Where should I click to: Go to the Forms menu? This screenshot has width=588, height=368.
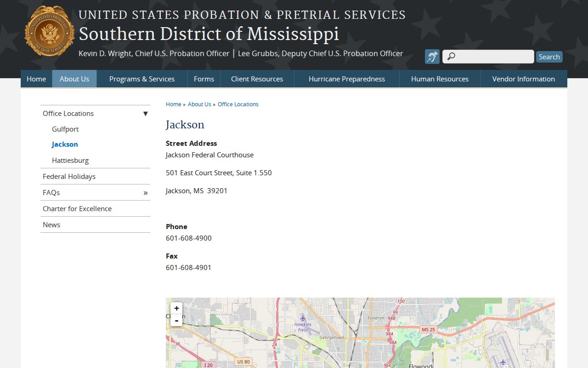point(204,79)
